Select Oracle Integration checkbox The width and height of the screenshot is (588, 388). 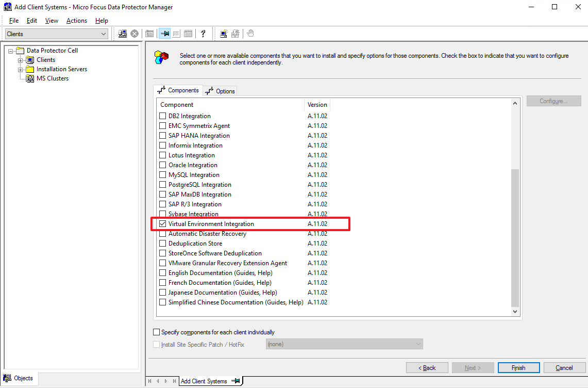[162, 165]
